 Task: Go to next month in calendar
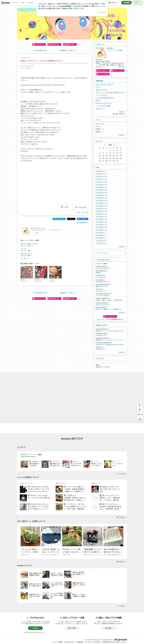[115, 145]
